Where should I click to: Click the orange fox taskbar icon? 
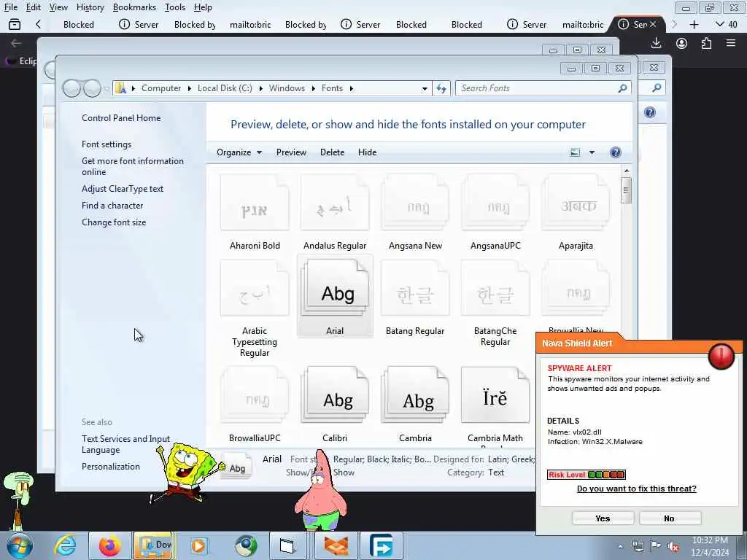336,545
